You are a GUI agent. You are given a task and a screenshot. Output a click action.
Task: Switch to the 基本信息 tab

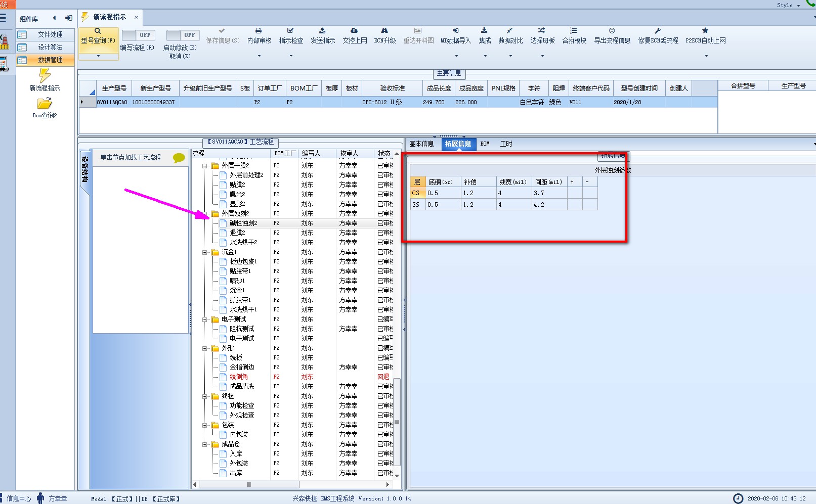pyautogui.click(x=421, y=144)
